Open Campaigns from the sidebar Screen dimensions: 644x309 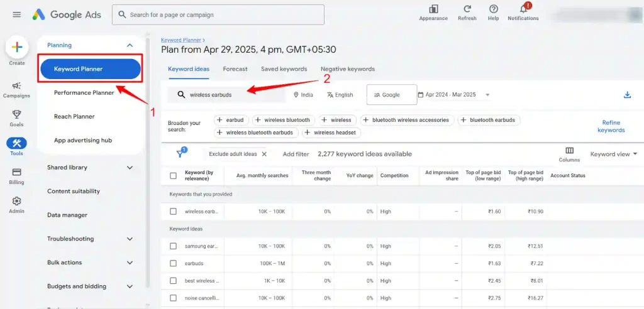pos(16,90)
